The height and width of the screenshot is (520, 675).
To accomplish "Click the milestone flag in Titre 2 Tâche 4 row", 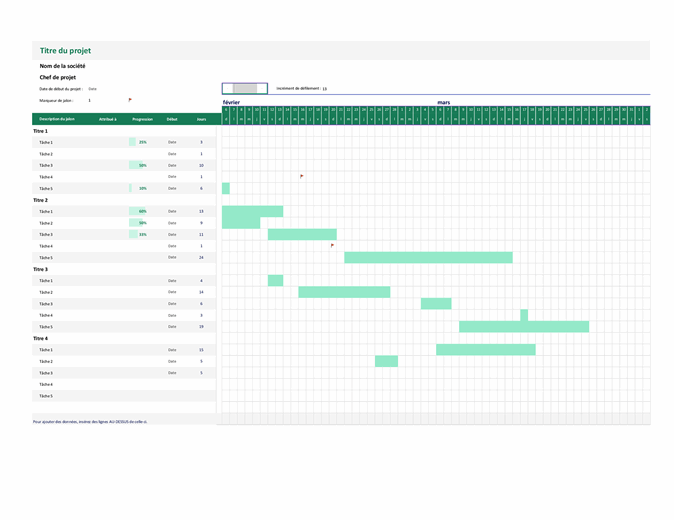I will [x=333, y=245].
